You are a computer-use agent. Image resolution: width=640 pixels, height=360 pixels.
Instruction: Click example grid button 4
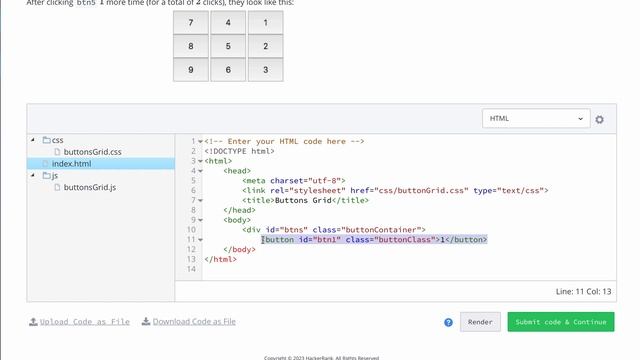[x=228, y=22]
